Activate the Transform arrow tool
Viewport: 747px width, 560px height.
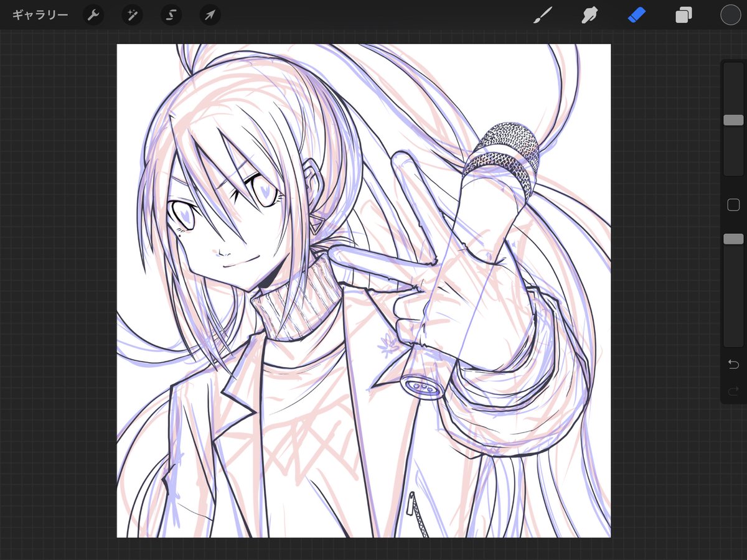(x=210, y=15)
